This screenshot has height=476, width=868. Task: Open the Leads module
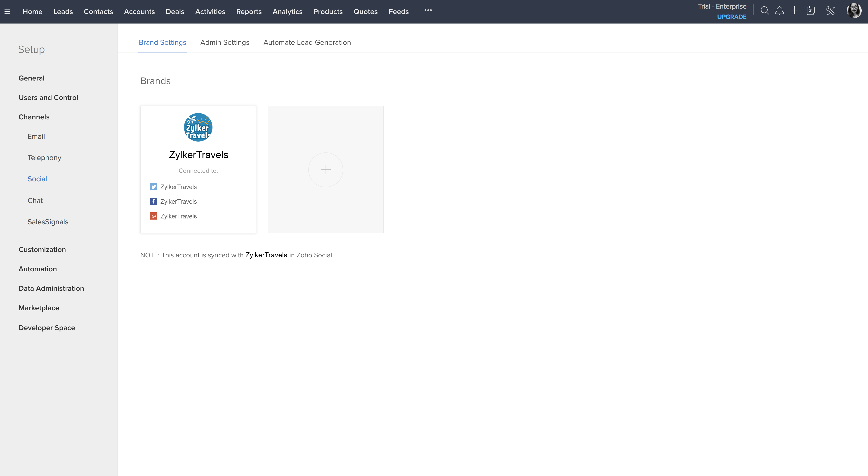63,12
